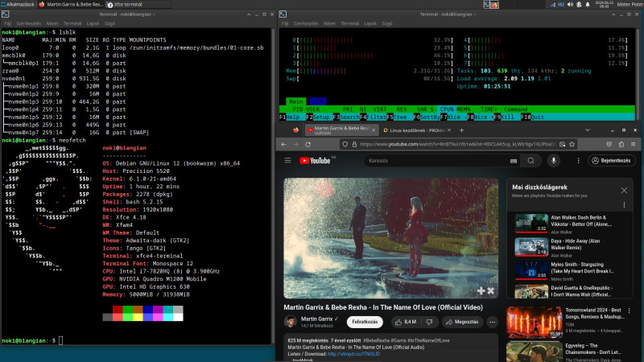Click the shield tracking protection icon
Image resolution: width=644 pixels, height=362 pixels.
pyautogui.click(x=345, y=145)
